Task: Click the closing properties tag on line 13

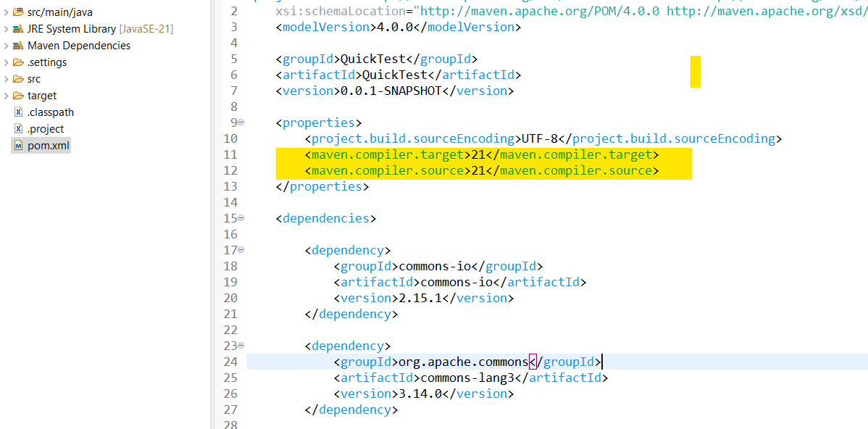Action: coord(322,186)
